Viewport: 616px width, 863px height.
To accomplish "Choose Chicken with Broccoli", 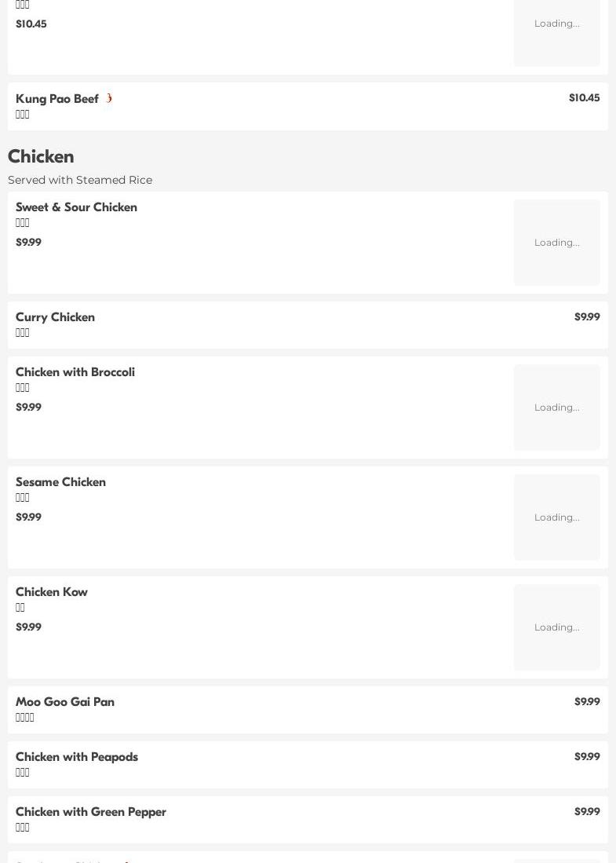I will (x=308, y=408).
